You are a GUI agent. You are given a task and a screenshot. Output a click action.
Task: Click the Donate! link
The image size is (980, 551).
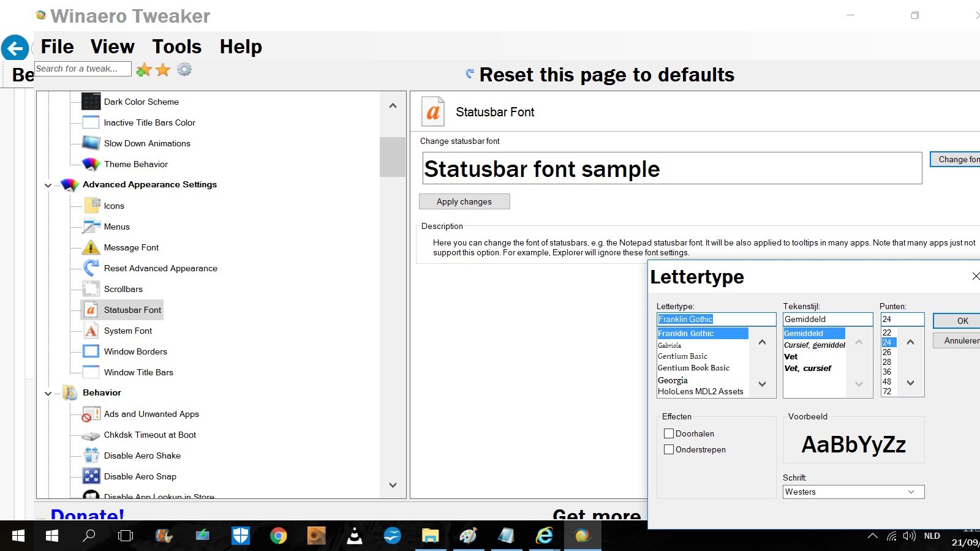(88, 514)
